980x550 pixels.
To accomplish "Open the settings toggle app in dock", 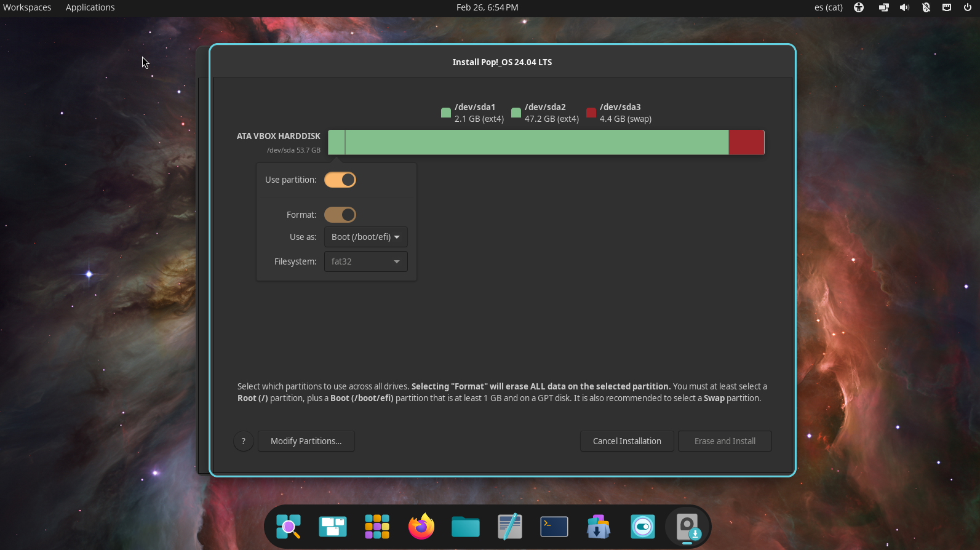I will (643, 527).
